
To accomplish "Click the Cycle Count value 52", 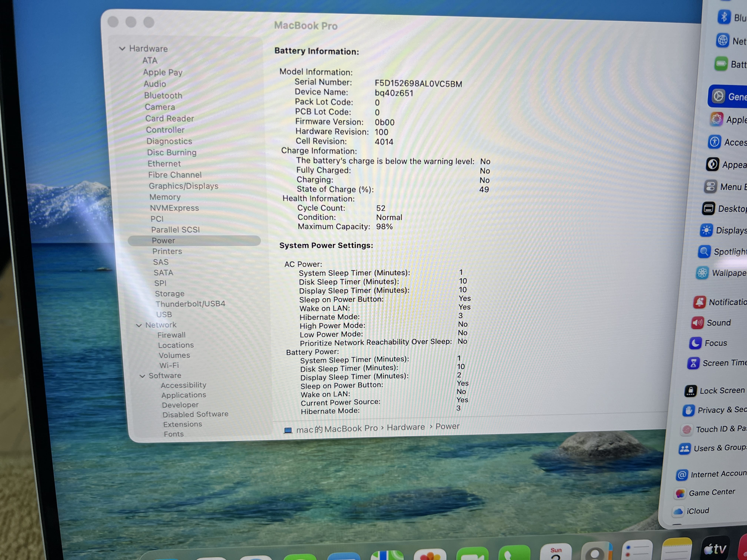I will [381, 208].
